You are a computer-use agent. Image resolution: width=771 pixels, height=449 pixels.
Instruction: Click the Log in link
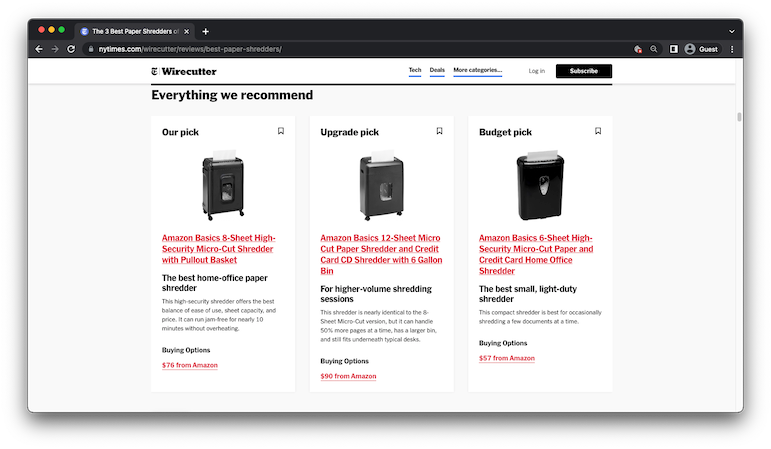click(x=536, y=71)
